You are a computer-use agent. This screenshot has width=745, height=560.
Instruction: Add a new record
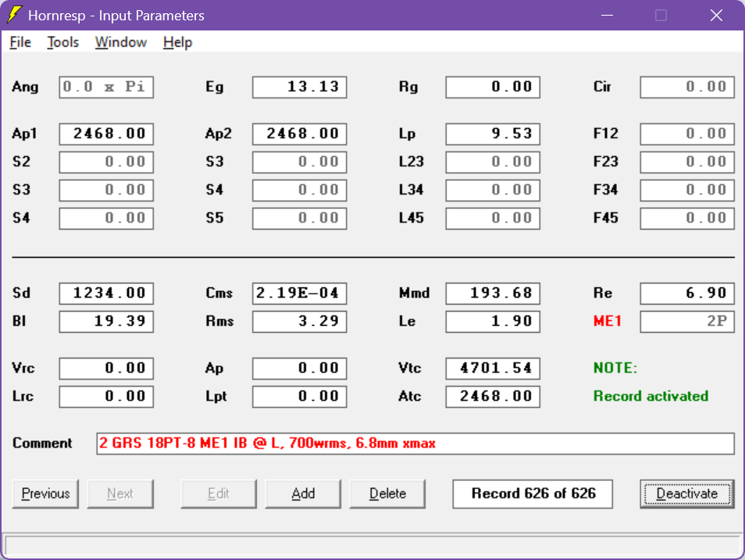(303, 494)
